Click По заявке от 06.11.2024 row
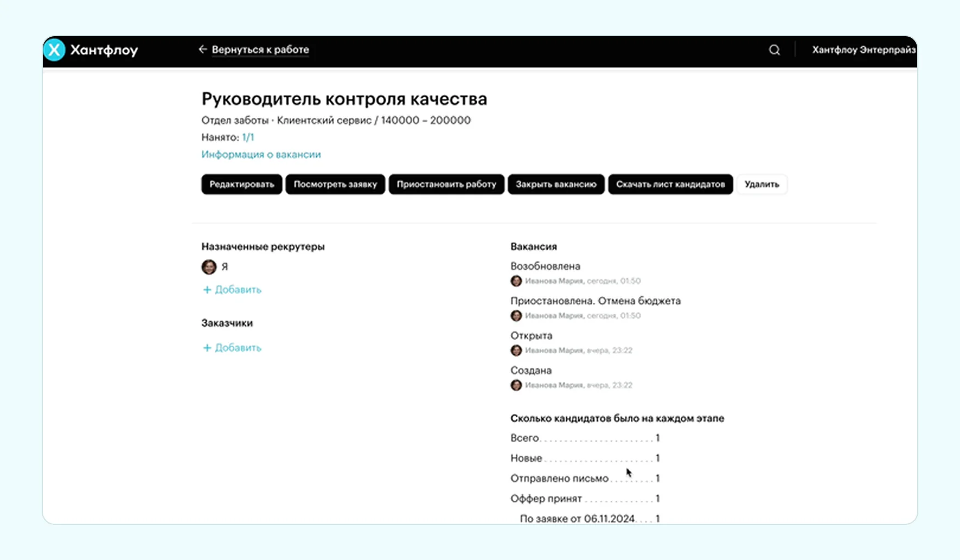The width and height of the screenshot is (960, 560). (590, 518)
